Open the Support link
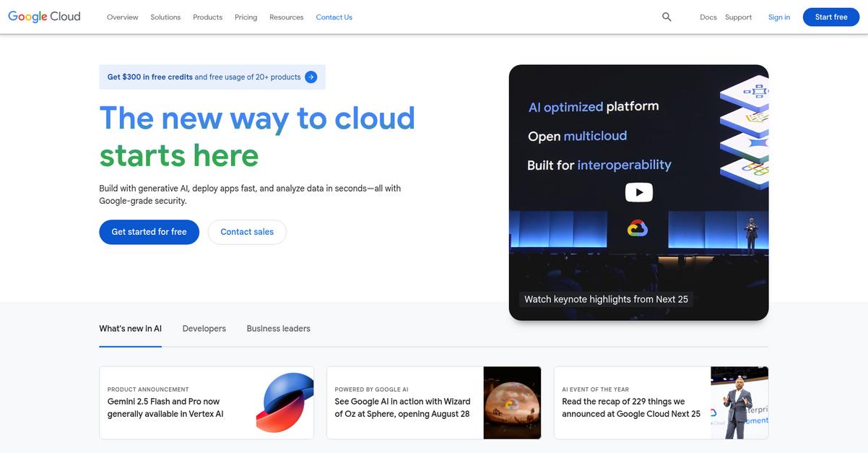 coord(739,17)
